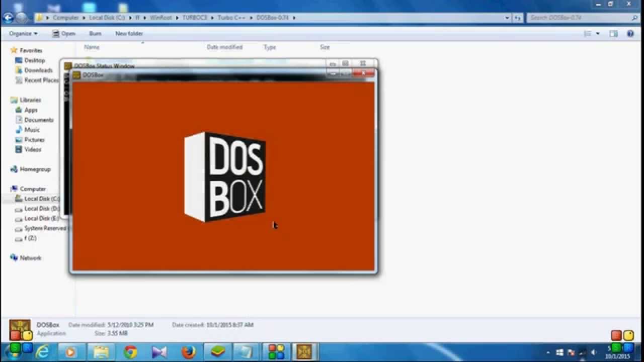The height and width of the screenshot is (362, 644).
Task: Click WinRoot in the address breadcrumb
Action: click(x=161, y=18)
